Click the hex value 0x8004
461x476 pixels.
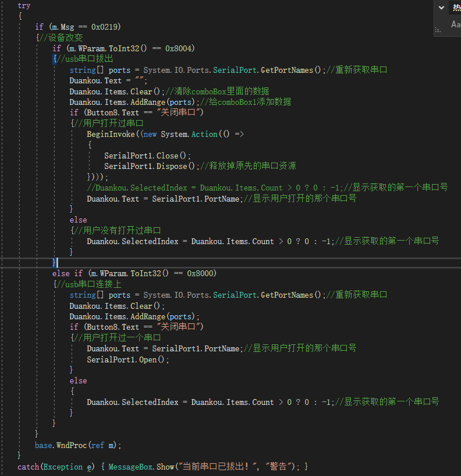point(180,48)
